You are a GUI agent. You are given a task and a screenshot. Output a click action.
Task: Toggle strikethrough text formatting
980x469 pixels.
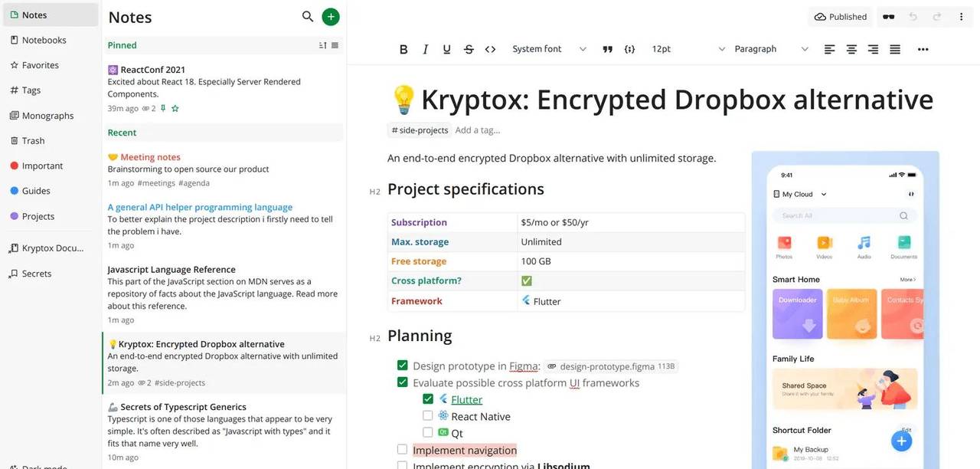pyautogui.click(x=469, y=49)
